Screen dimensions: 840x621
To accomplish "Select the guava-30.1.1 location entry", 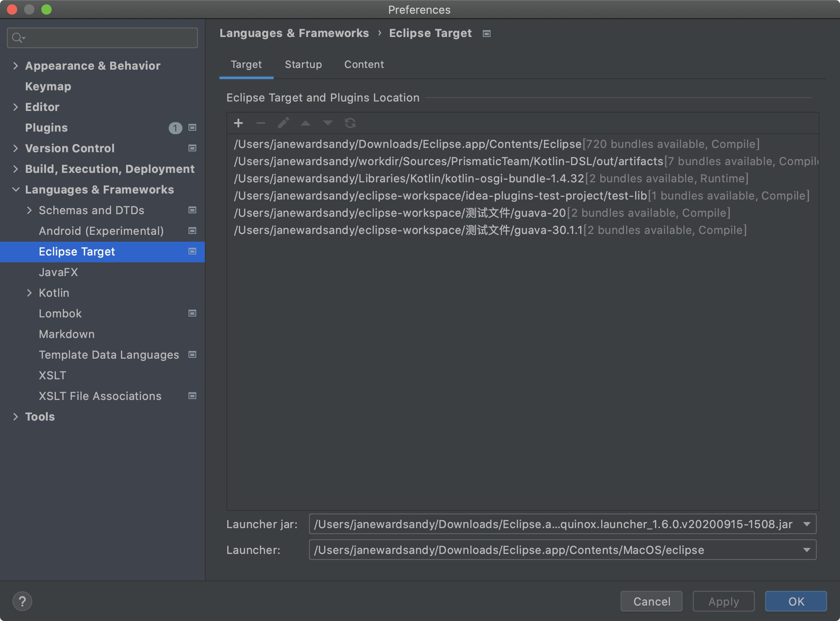I will tap(408, 230).
